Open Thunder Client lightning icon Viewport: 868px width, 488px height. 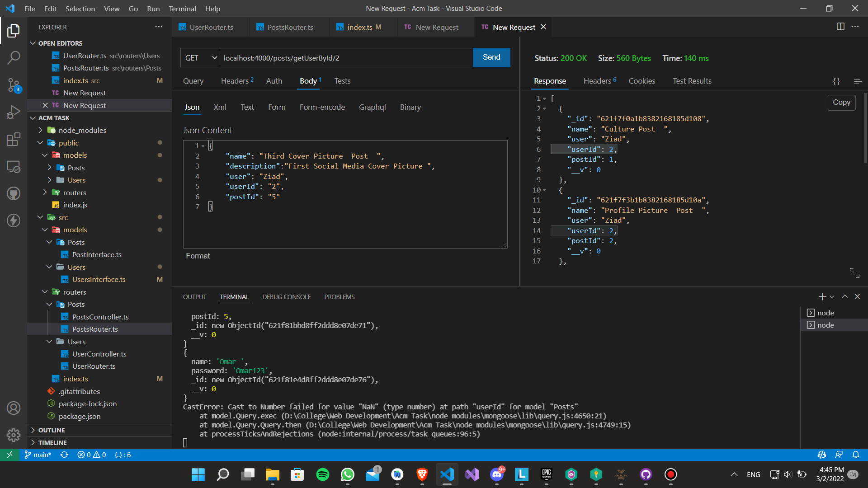pos(14,221)
